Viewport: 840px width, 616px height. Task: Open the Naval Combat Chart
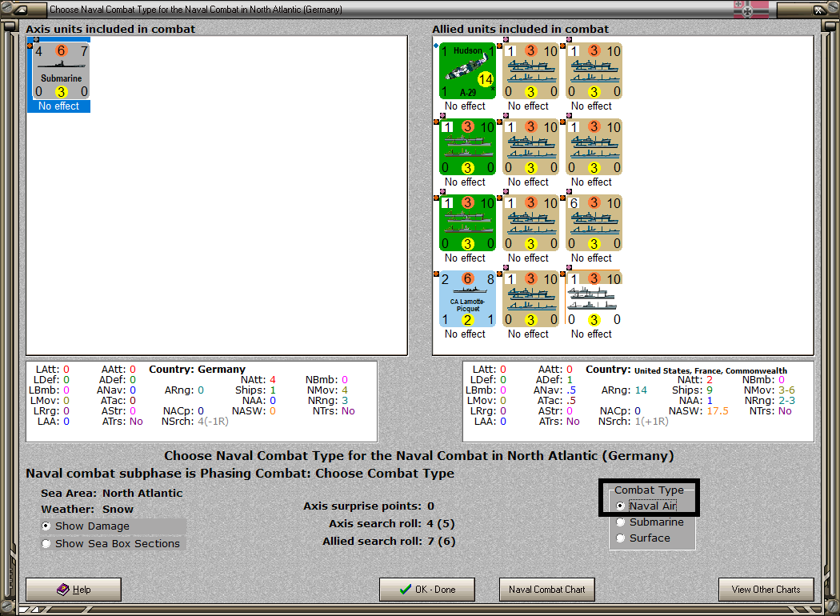(x=547, y=590)
